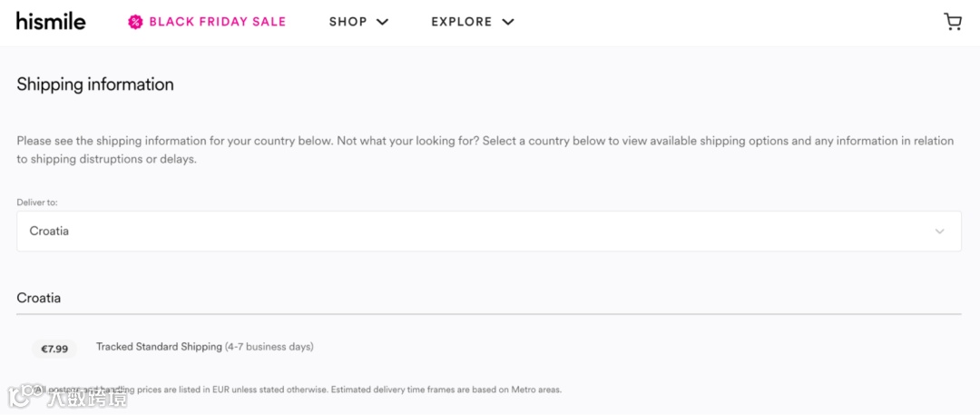
Task: Click the pink percent sale badge icon
Action: (135, 22)
